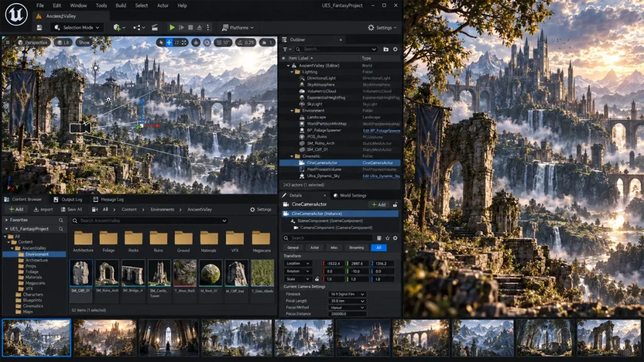
Task: Switch to the Output Log tab
Action: point(68,199)
